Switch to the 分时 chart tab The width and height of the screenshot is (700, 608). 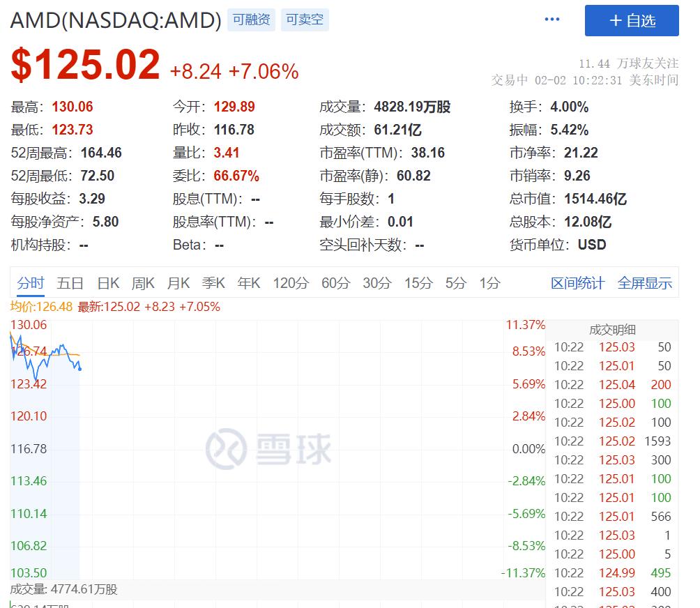[x=31, y=283]
